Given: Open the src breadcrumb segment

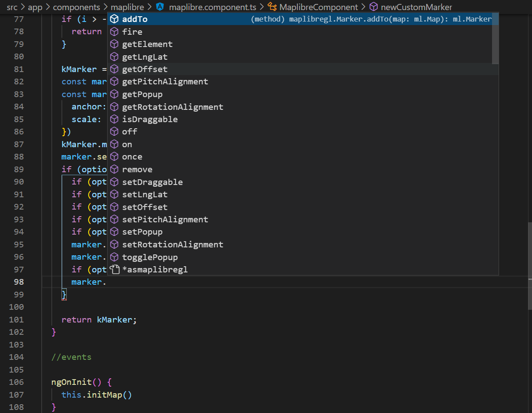Looking at the screenshot, I should (x=12, y=7).
